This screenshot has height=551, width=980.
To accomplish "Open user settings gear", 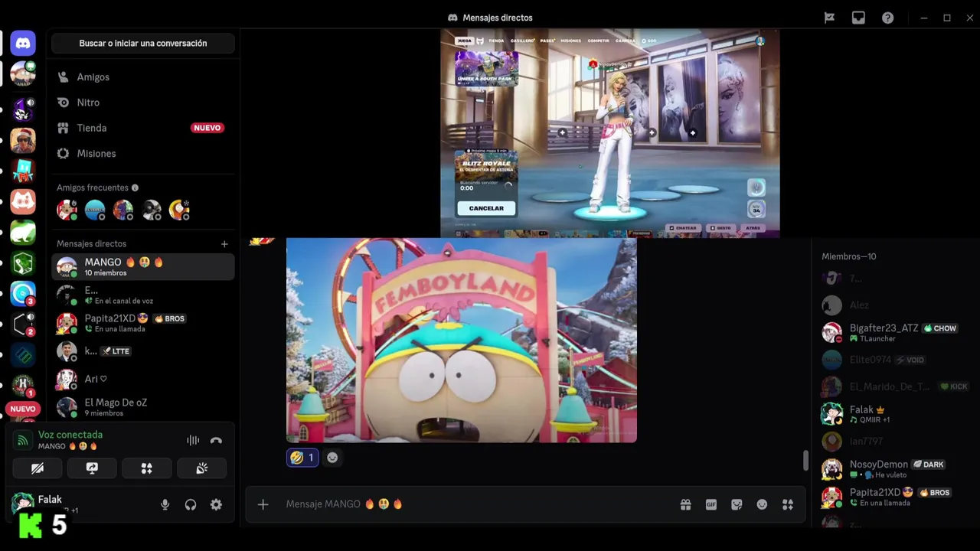I will tap(216, 505).
